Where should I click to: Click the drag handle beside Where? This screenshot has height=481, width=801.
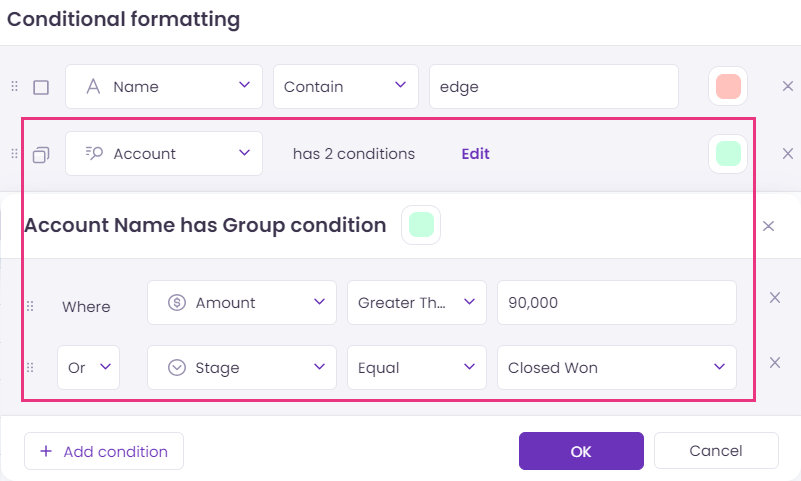(30, 306)
